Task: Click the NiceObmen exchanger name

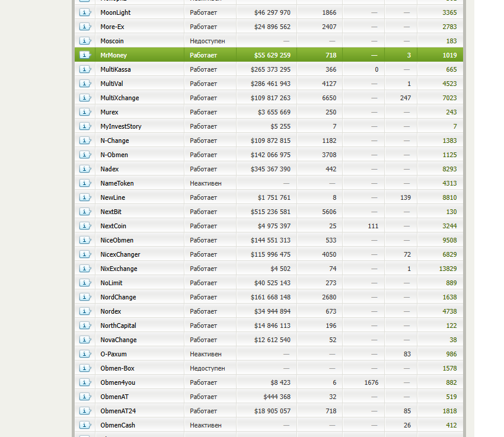Action: tap(117, 240)
